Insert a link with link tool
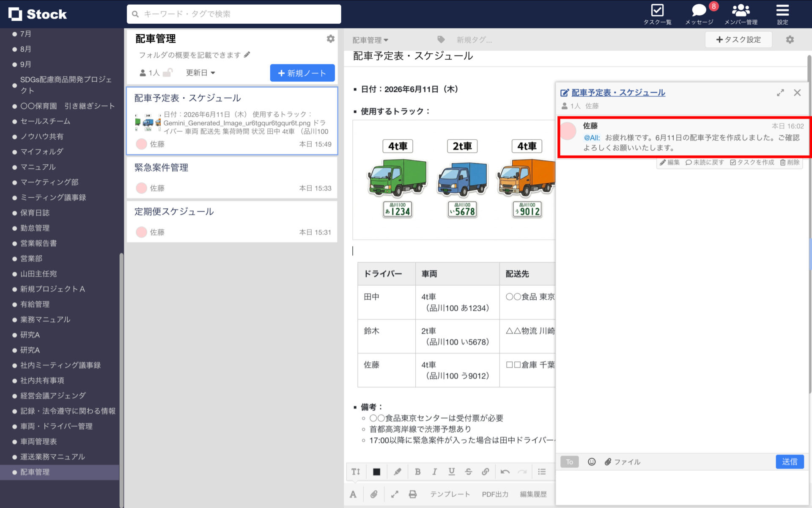Viewport: 812px width, 508px height. click(486, 472)
